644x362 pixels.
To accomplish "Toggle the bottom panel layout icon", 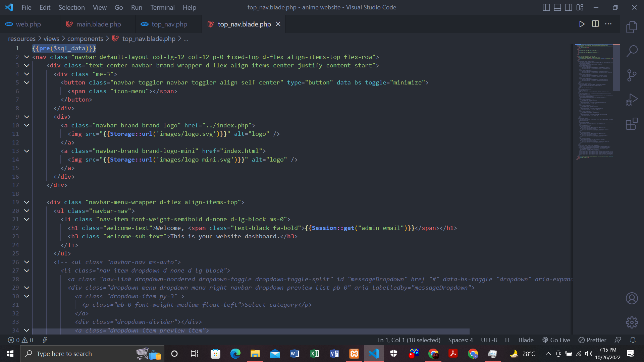I will tap(557, 7).
